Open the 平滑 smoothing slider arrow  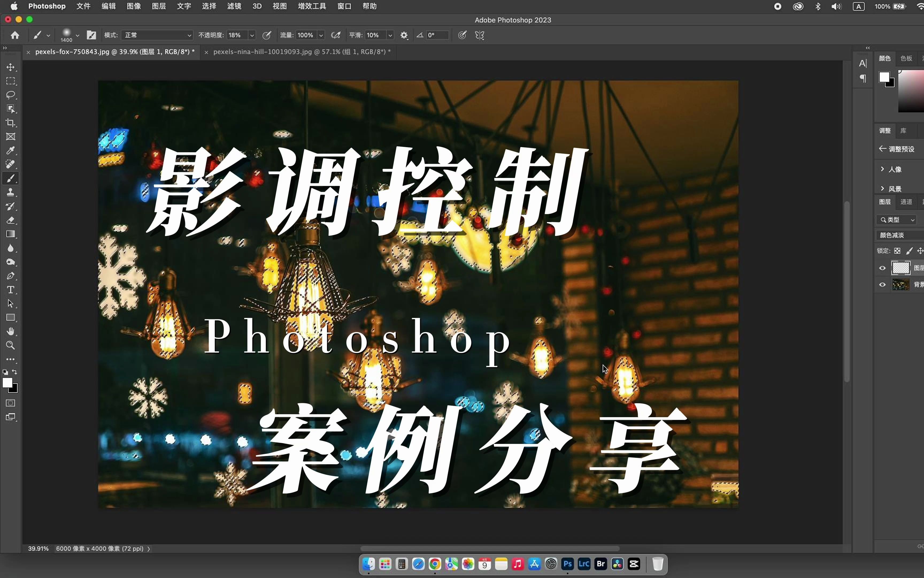tap(390, 35)
